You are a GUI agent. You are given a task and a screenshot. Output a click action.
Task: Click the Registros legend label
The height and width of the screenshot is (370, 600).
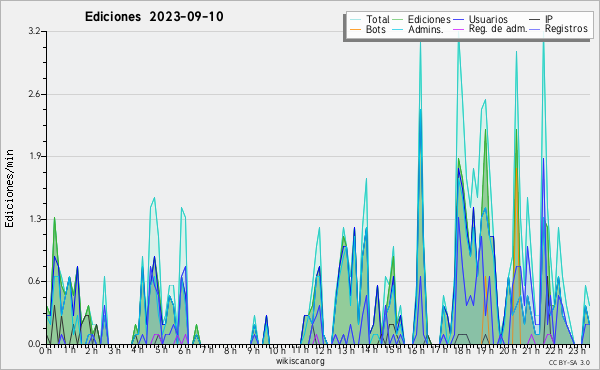click(566, 29)
